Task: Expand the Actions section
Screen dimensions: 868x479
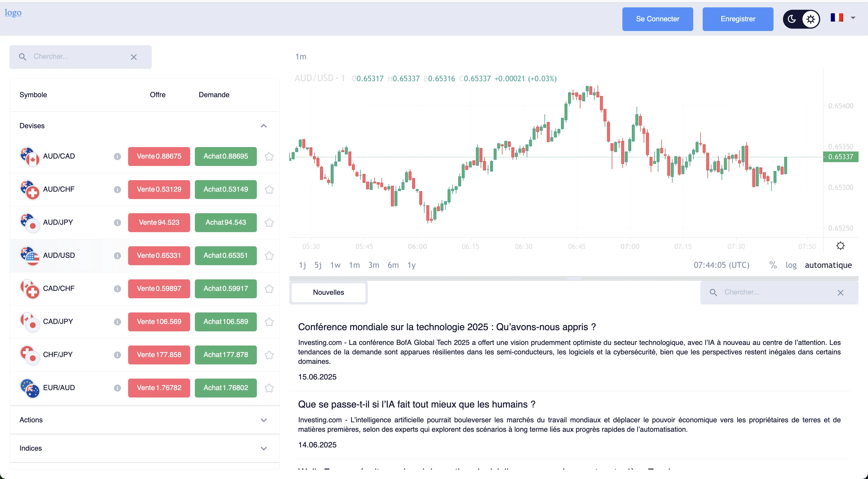Action: pyautogui.click(x=264, y=420)
